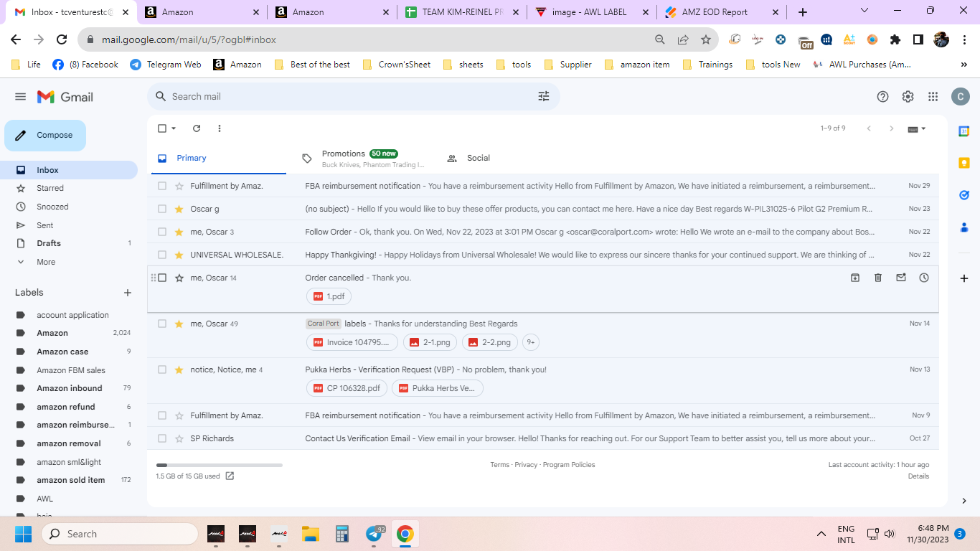The image size is (980, 551).
Task: Open the Google apps grid
Action: 933,97
